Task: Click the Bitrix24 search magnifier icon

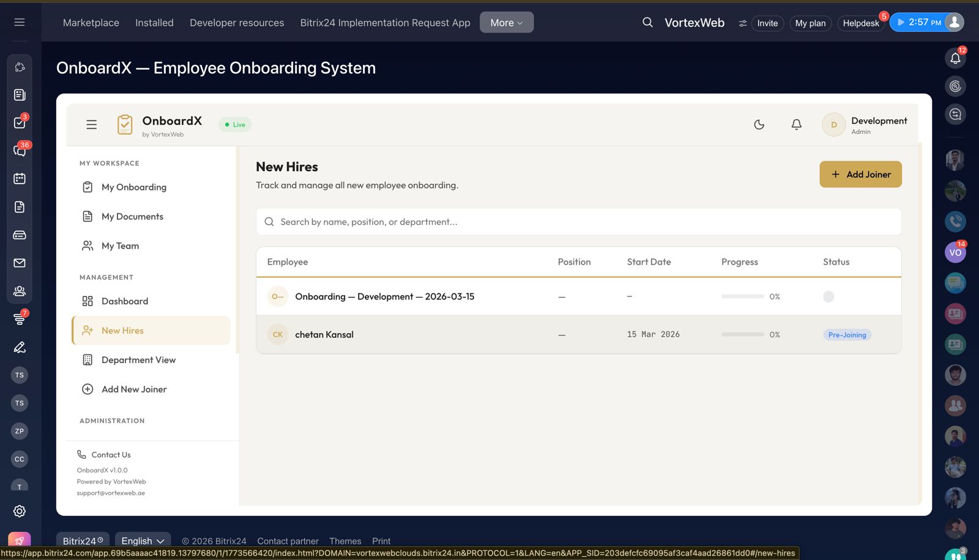Action: pyautogui.click(x=647, y=23)
